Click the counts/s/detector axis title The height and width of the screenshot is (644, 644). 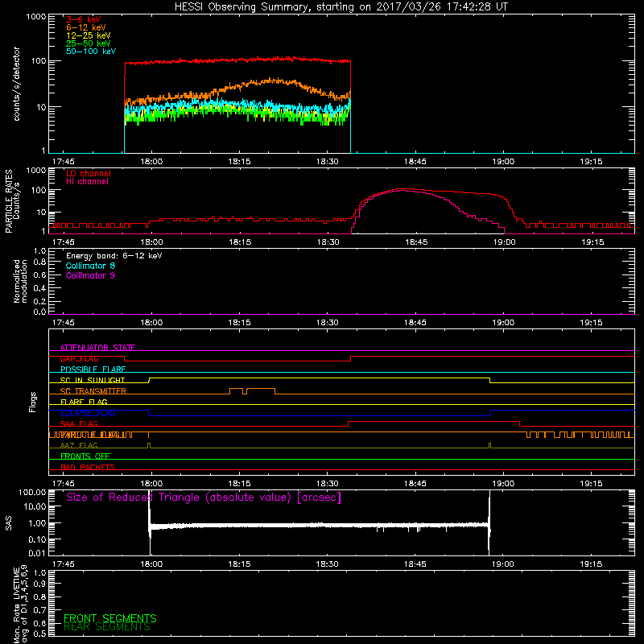tap(16, 84)
